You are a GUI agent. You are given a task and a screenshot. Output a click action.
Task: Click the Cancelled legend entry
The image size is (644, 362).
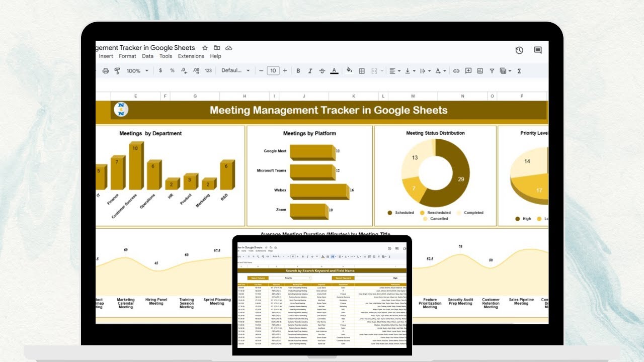tap(436, 219)
